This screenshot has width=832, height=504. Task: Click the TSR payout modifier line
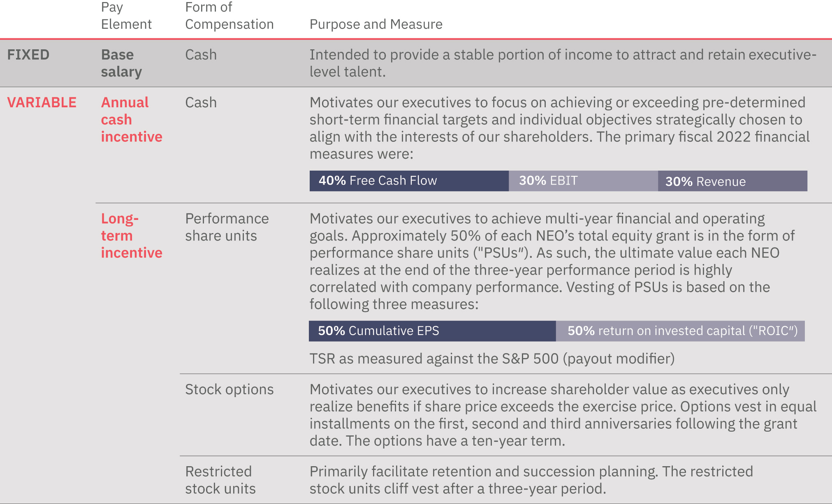point(492,358)
